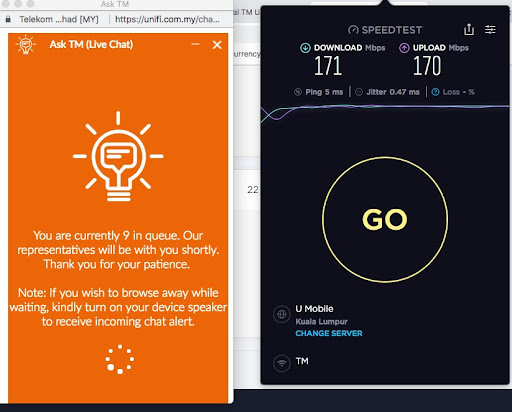
Task: Click the 'TM' network name
Action: (302, 361)
